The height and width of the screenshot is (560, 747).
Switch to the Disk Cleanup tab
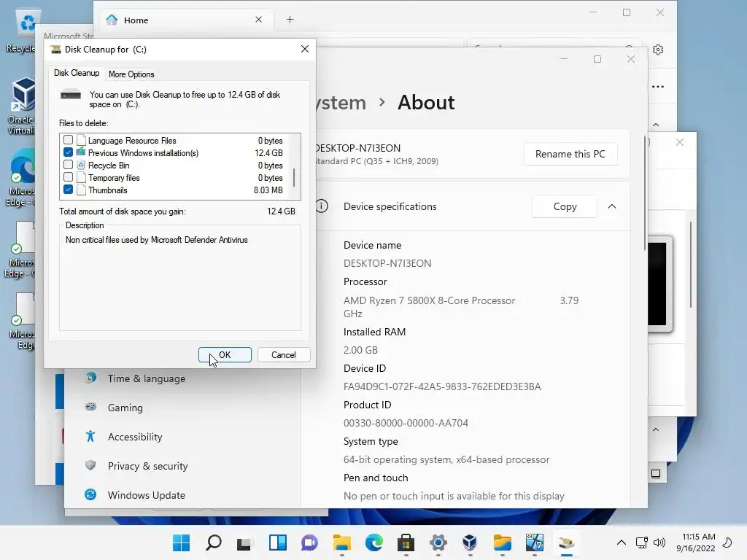click(76, 73)
